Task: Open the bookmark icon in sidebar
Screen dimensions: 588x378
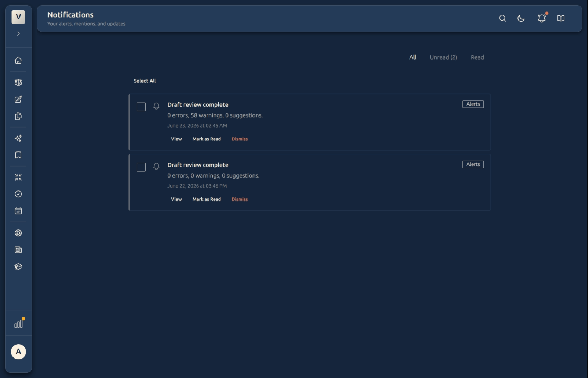Action: 18,155
